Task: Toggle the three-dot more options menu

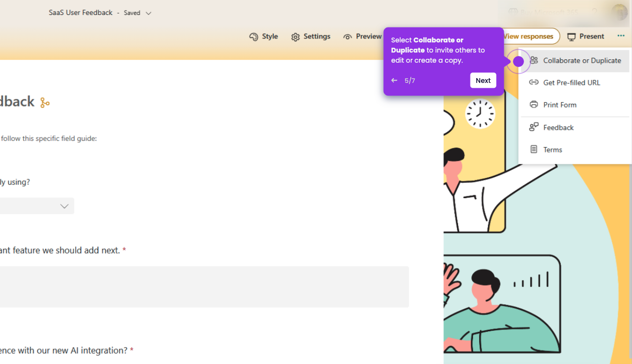Action: click(x=620, y=36)
